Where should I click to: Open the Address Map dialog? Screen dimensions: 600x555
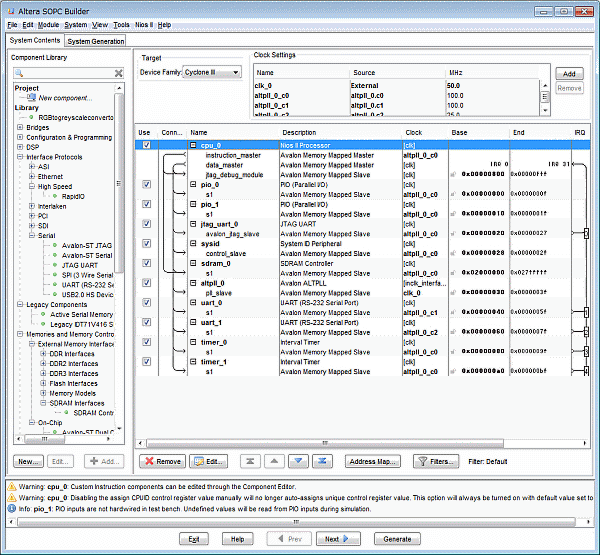[373, 461]
